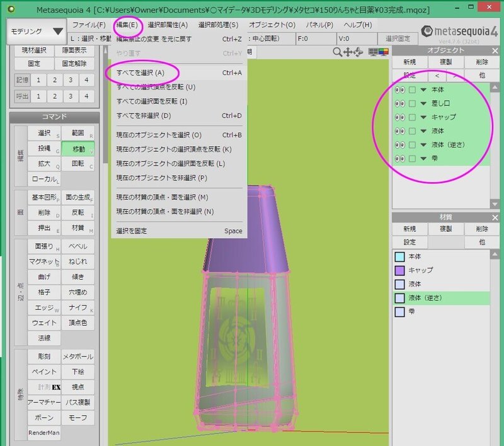Check the lock box for 液体 object
Image resolution: width=504 pixels, height=446 pixels.
(412, 131)
